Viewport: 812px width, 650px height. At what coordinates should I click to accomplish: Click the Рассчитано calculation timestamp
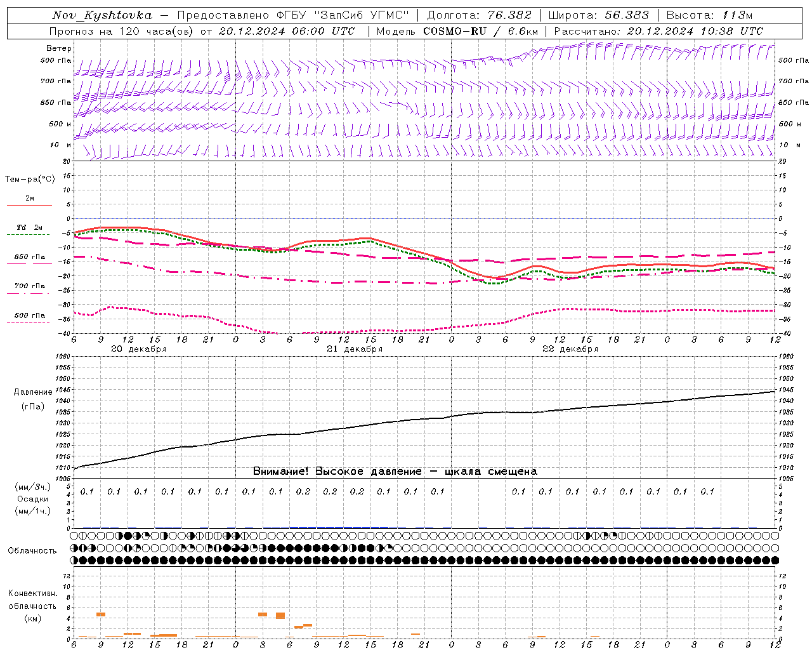[658, 31]
